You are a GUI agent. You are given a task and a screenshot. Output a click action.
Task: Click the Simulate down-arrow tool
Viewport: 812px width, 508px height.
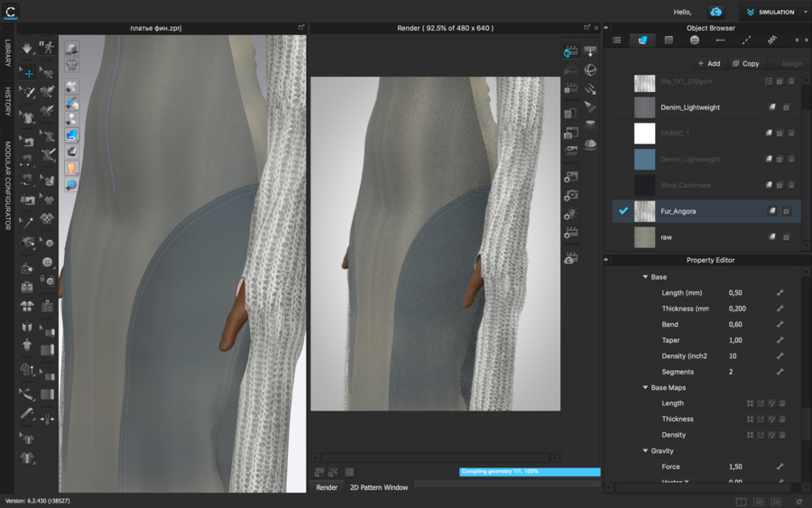click(28, 49)
